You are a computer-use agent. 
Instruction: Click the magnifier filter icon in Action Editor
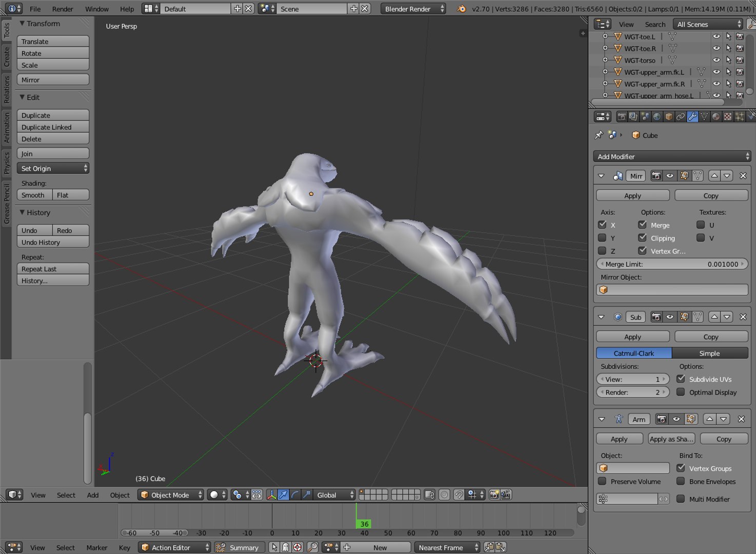coord(312,548)
